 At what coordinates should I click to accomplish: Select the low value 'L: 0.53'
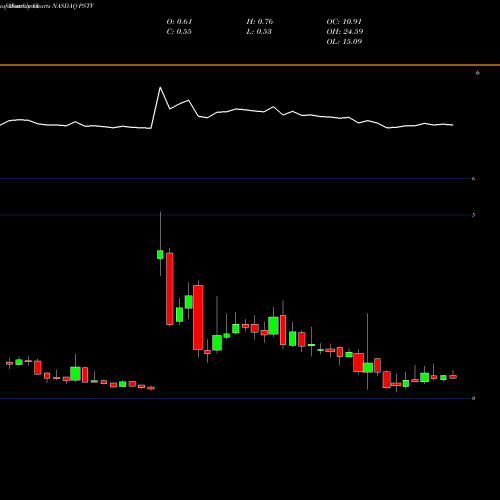pyautogui.click(x=259, y=31)
